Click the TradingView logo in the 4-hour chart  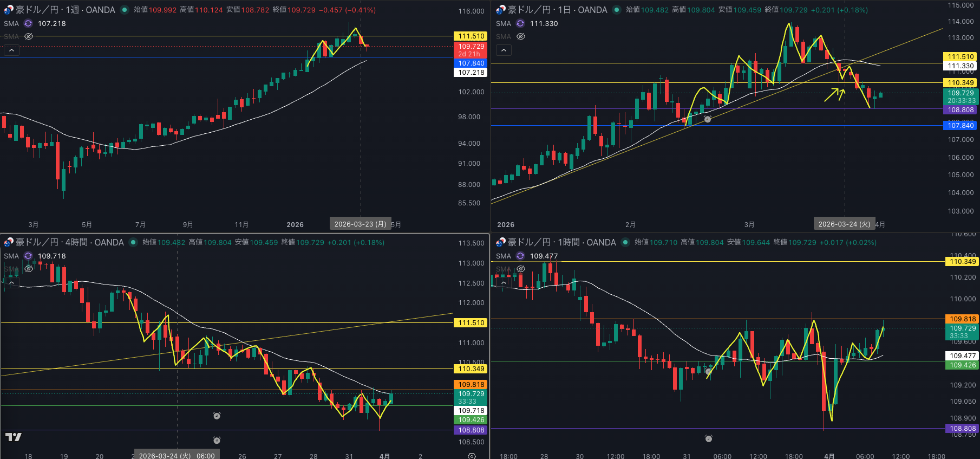(x=14, y=437)
